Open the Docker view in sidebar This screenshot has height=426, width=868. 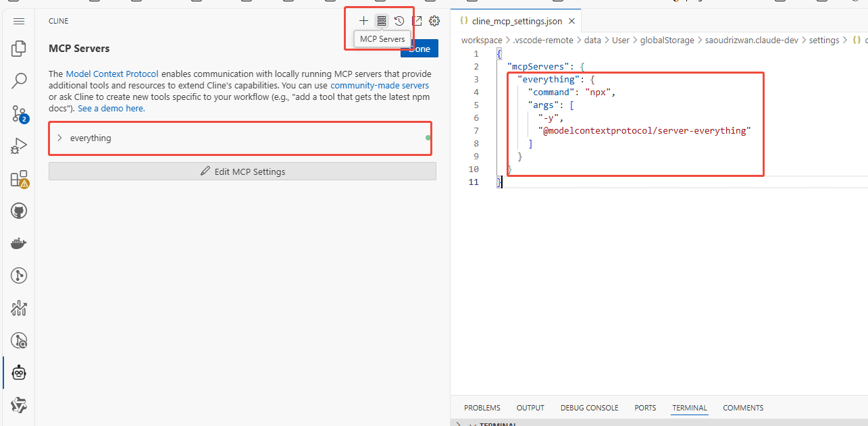(x=19, y=244)
